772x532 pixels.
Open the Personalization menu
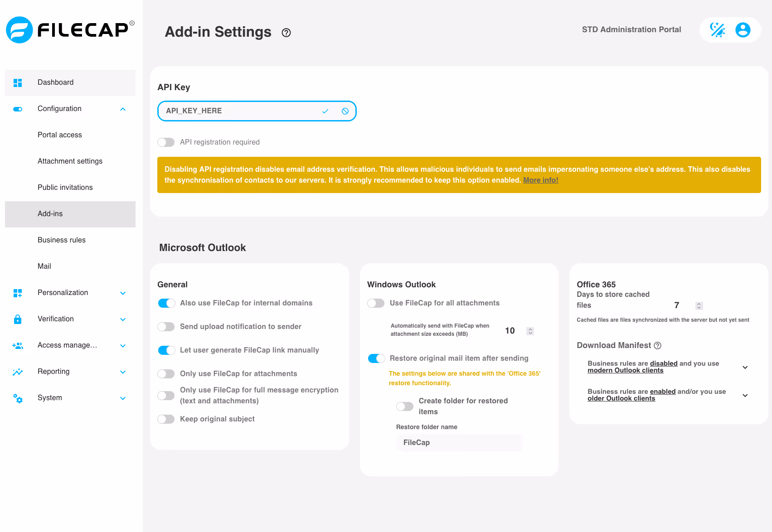[x=63, y=293]
